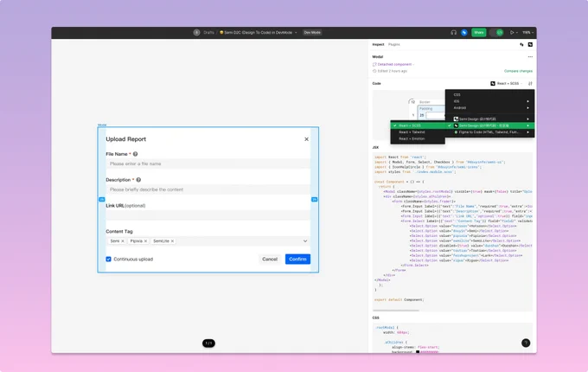Click the Description help icon
The image size is (588, 372).
138,180
